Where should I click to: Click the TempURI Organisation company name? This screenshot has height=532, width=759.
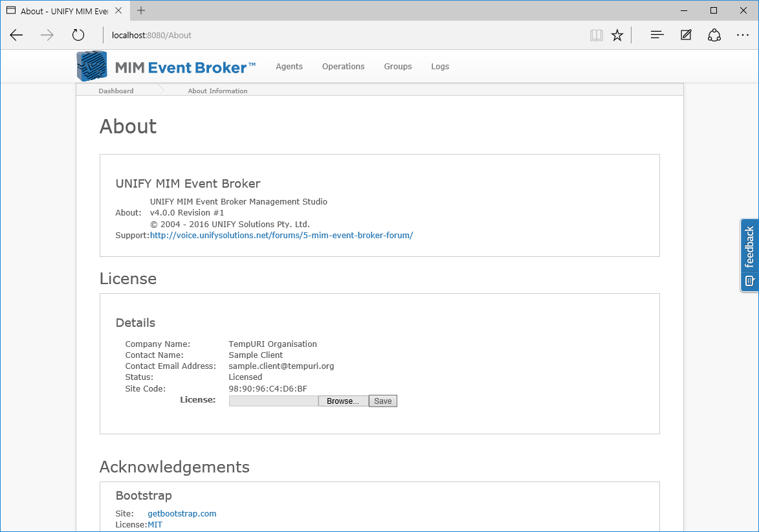(x=272, y=344)
